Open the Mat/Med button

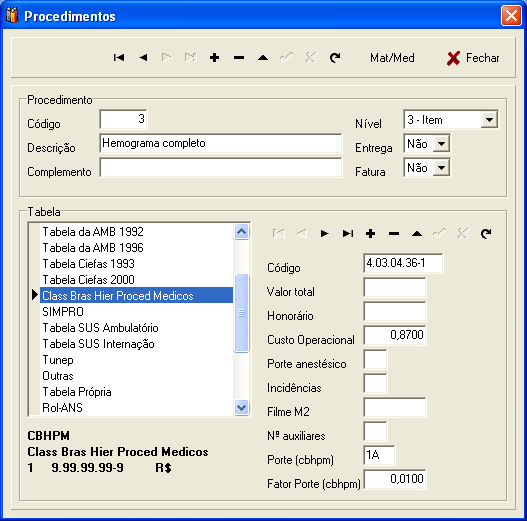point(392,58)
